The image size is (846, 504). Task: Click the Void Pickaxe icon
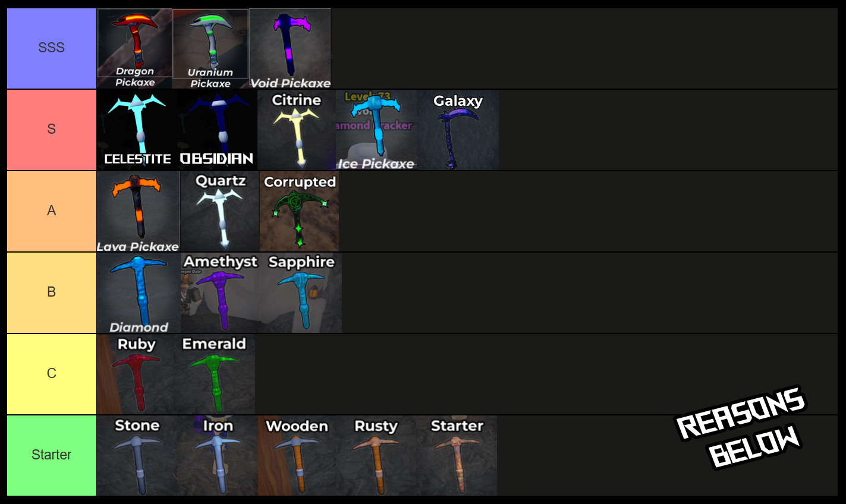pyautogui.click(x=290, y=49)
